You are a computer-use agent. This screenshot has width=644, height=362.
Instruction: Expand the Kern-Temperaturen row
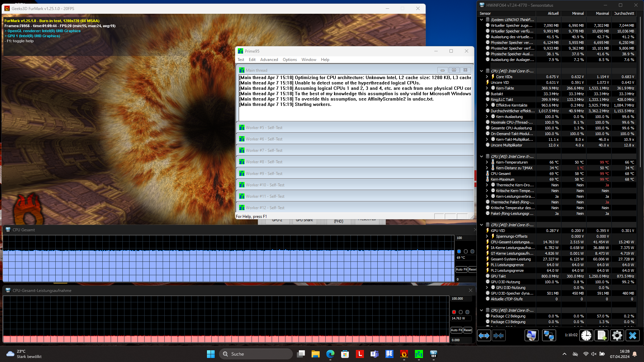tap(487, 162)
